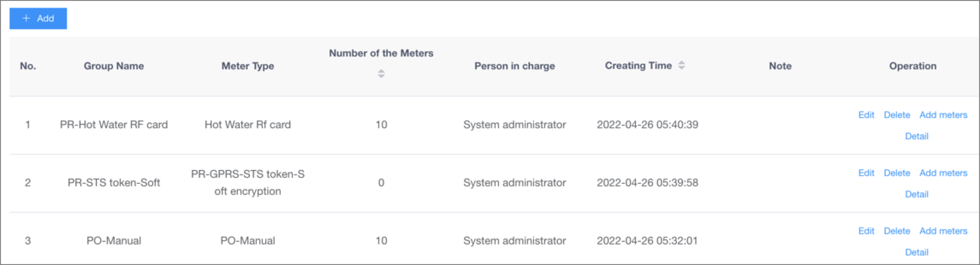Edit the PR-STS token-Soft group
Viewport: 980px width, 265px height.
click(866, 173)
